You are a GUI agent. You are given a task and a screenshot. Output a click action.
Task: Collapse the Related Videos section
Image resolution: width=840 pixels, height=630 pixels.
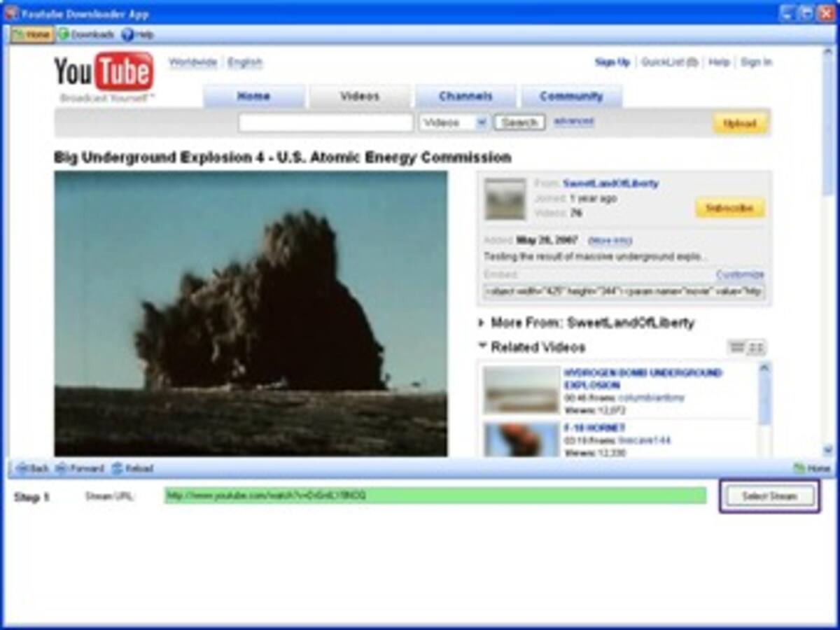pyautogui.click(x=532, y=347)
